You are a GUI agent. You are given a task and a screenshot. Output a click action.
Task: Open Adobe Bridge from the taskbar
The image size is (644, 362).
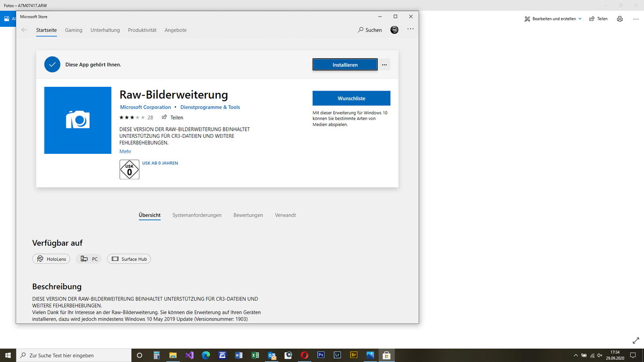click(x=354, y=354)
